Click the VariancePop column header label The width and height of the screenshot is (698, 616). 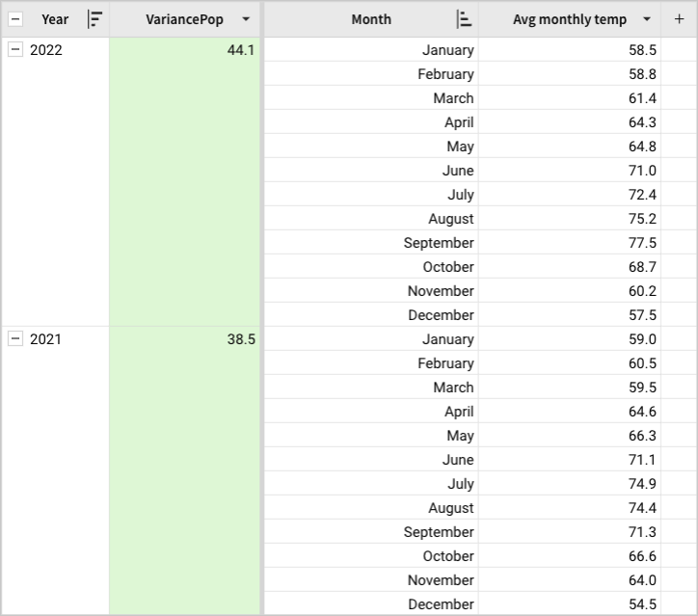pyautogui.click(x=184, y=19)
